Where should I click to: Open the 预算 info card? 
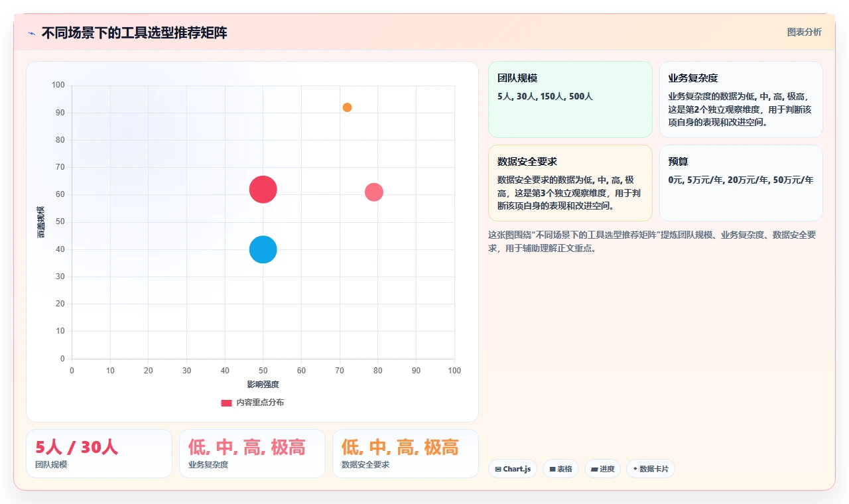741,183
